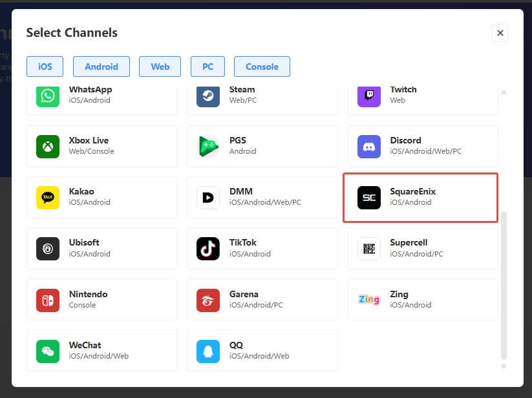Toggle the Android platform filter

pos(101,67)
